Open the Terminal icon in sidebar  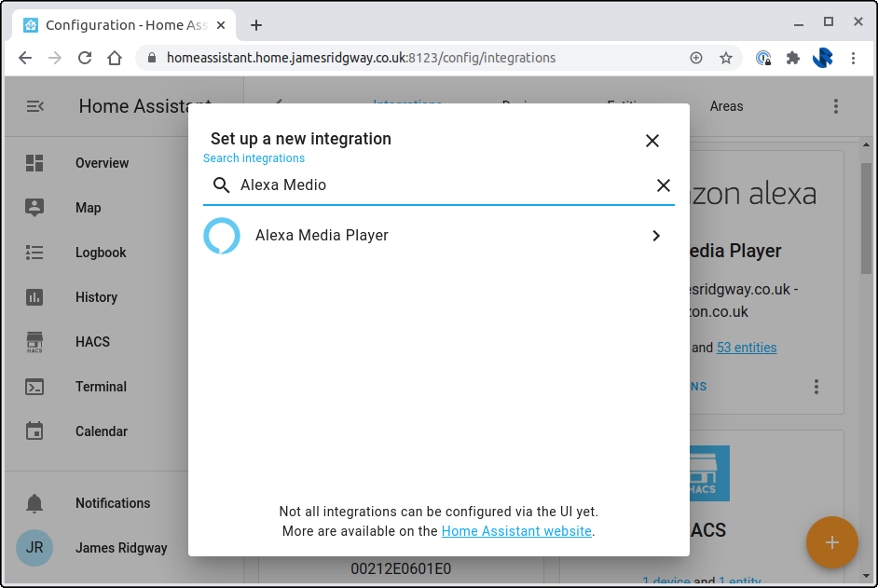[x=34, y=387]
